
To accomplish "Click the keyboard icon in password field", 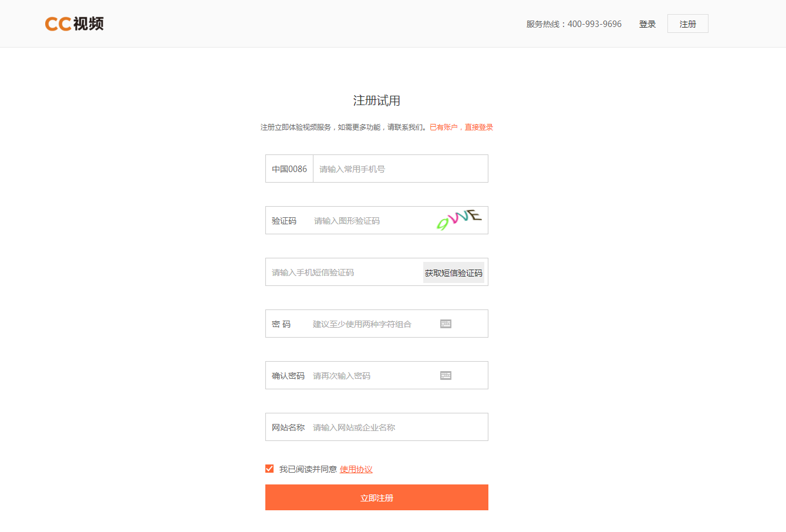I will click(x=445, y=323).
